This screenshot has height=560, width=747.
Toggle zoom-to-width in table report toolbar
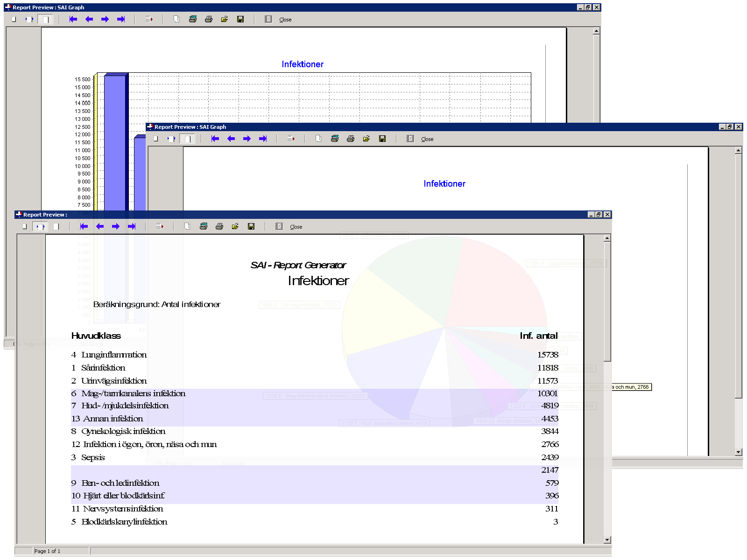coord(40,226)
